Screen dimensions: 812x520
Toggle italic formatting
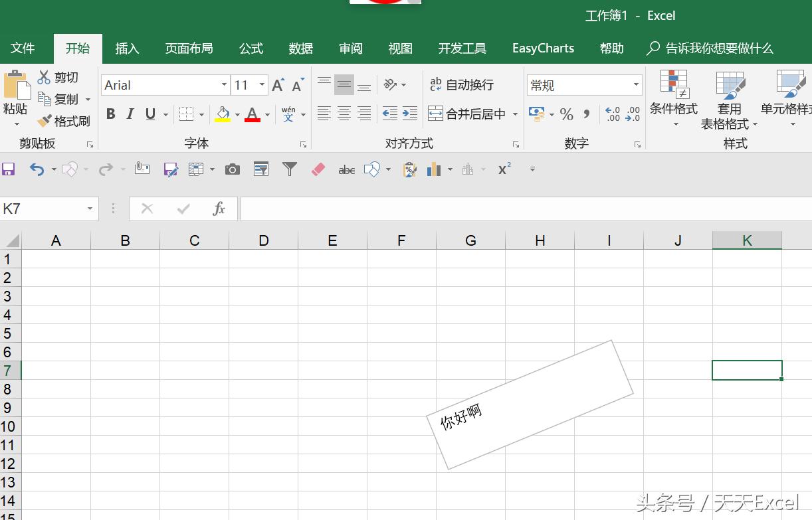tap(130, 114)
